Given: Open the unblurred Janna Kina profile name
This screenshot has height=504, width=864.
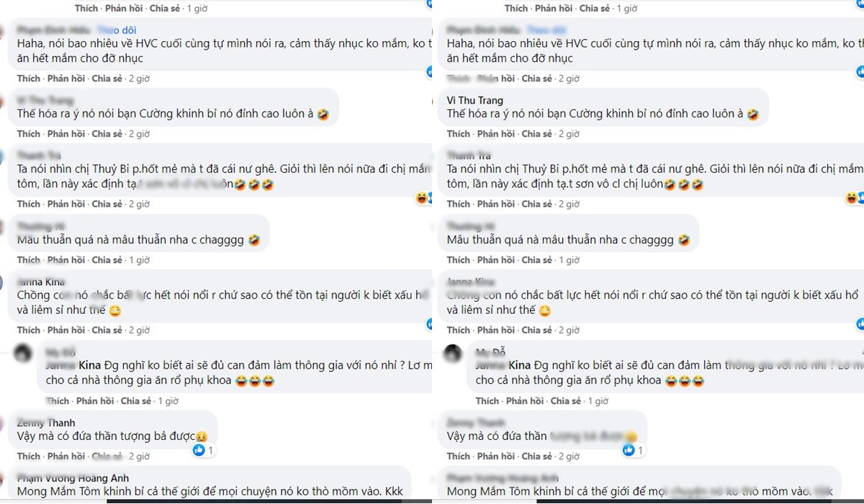Looking at the screenshot, I should click(x=41, y=282).
